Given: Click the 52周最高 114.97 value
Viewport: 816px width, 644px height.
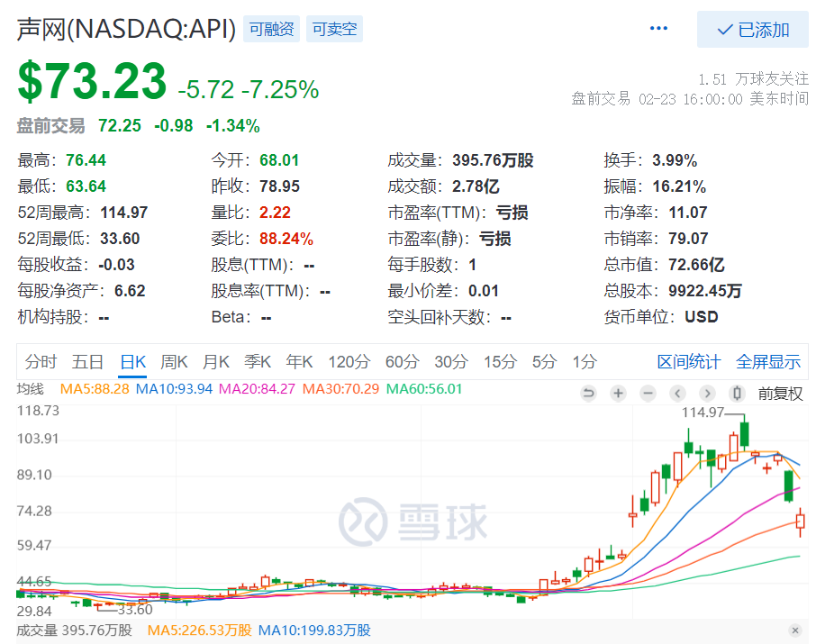Looking at the screenshot, I should pos(124,213).
